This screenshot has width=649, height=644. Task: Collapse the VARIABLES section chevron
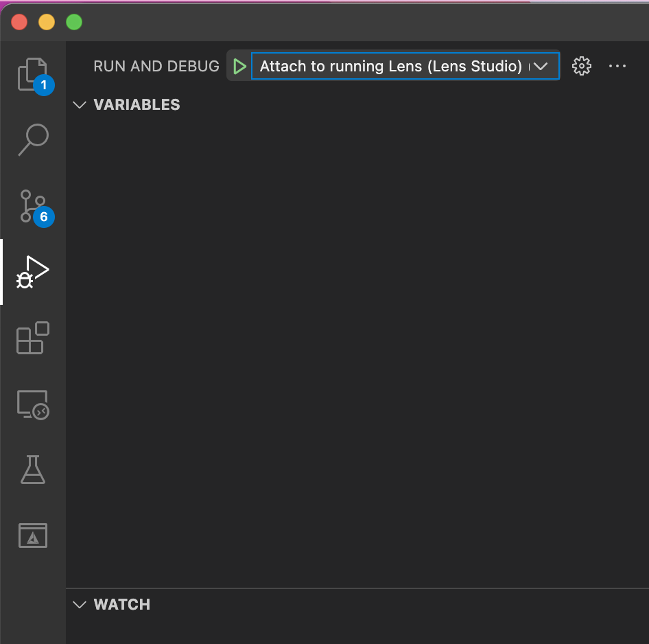80,105
